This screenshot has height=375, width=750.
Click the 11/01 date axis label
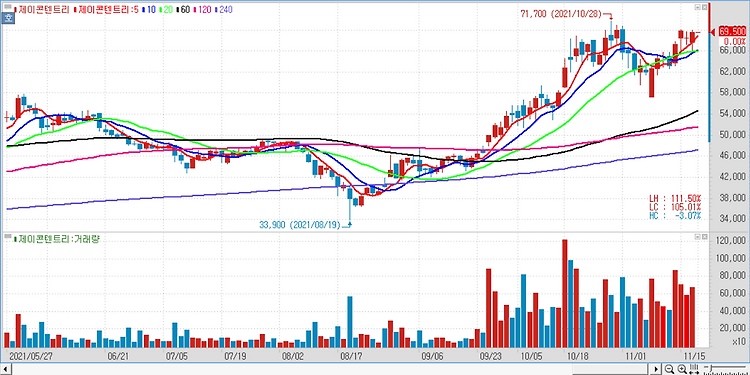635,356
